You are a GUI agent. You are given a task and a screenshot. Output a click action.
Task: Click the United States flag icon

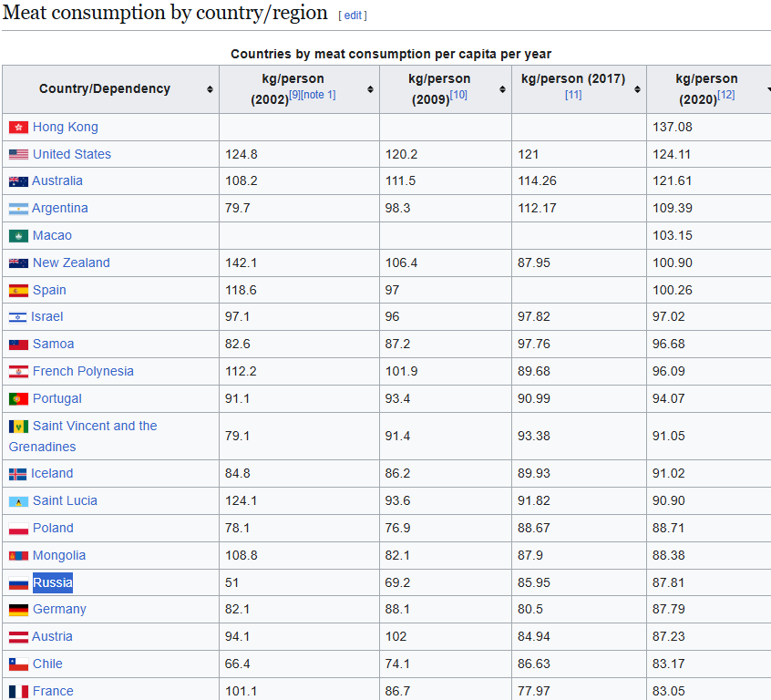[x=18, y=155]
